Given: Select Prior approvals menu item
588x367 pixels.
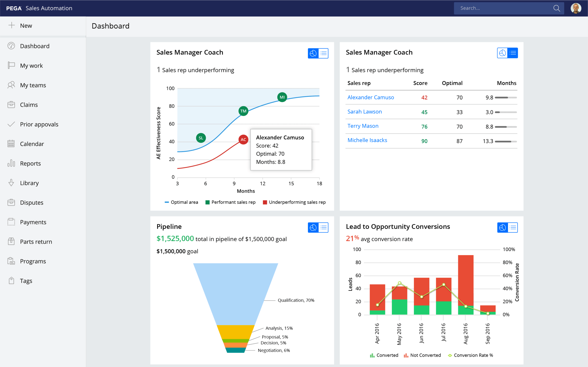Looking at the screenshot, I should tap(39, 124).
